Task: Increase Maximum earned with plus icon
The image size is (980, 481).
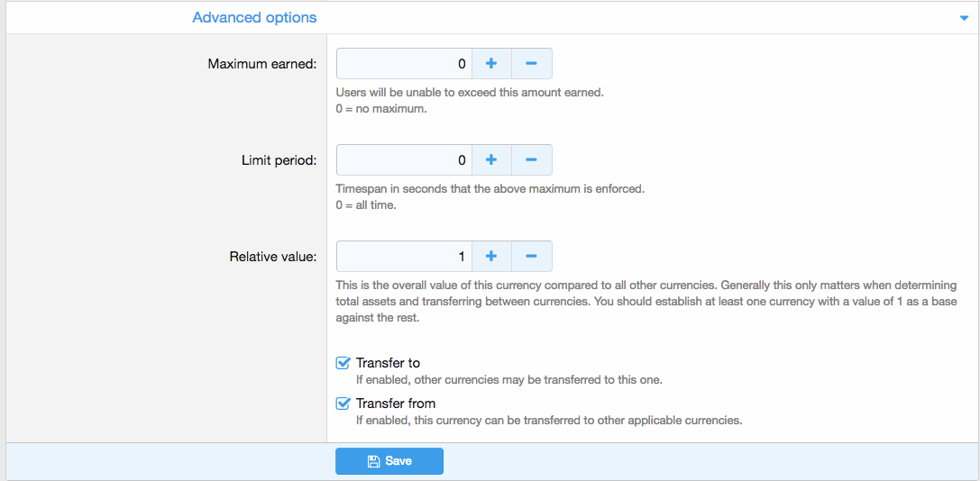Action: point(491,64)
